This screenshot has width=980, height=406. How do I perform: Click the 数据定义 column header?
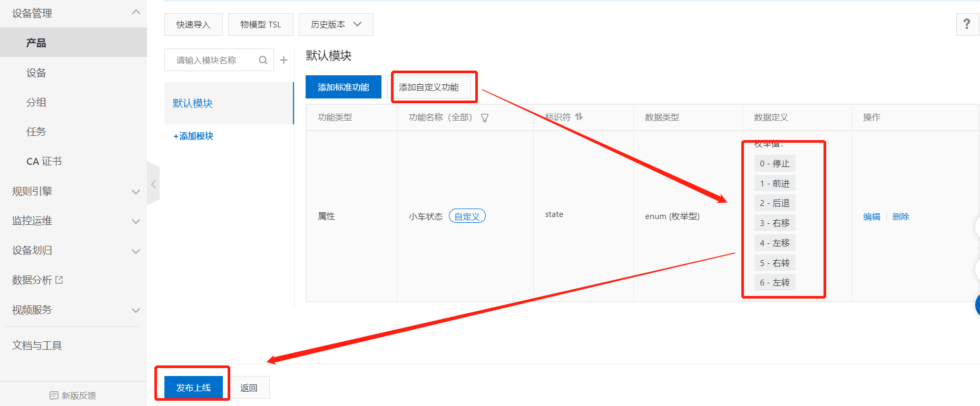coord(771,117)
